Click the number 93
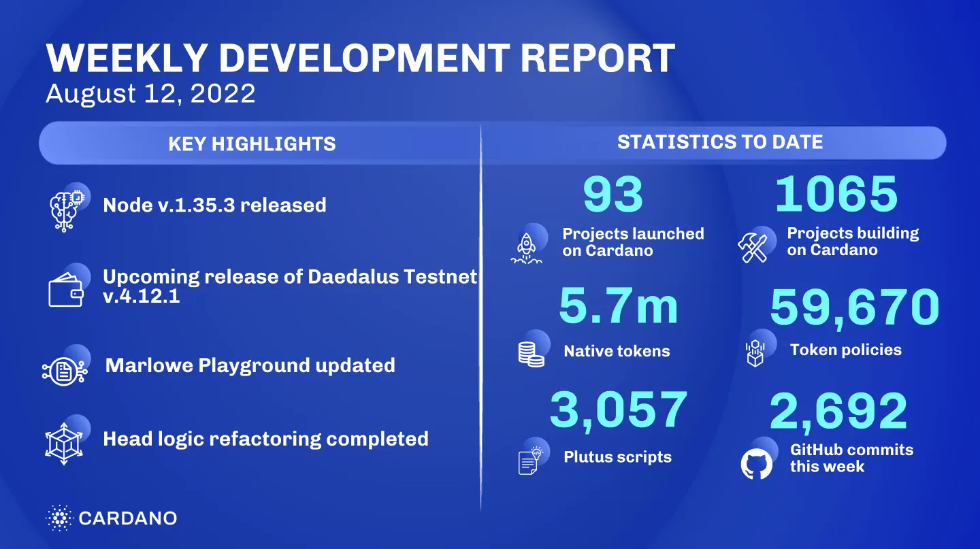This screenshot has width=980, height=549. click(612, 195)
